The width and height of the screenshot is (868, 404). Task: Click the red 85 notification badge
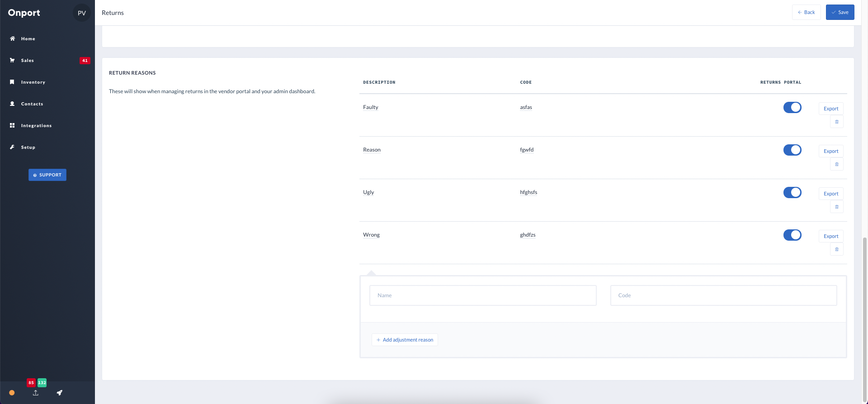pos(31,383)
